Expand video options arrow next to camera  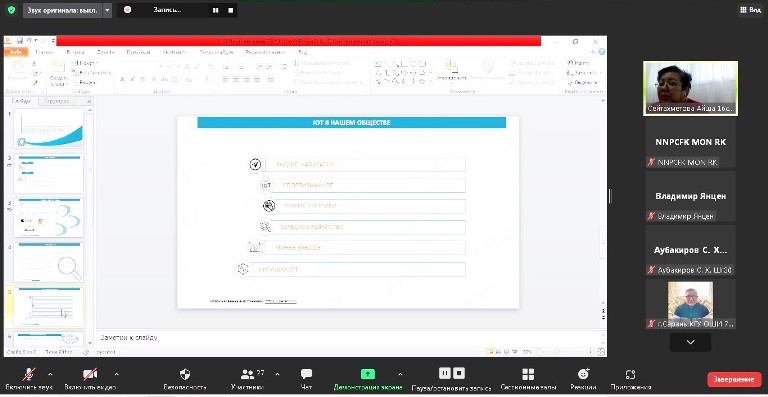pos(116,374)
